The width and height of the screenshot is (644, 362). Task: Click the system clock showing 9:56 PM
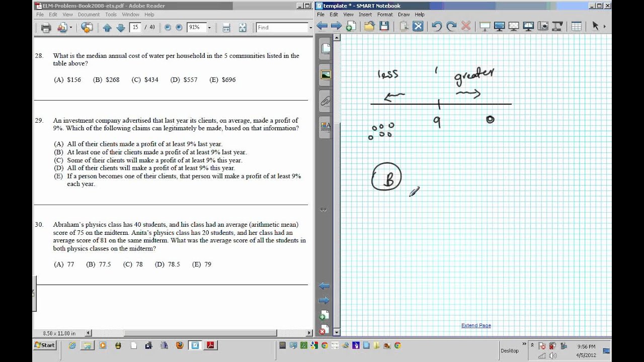click(586, 347)
